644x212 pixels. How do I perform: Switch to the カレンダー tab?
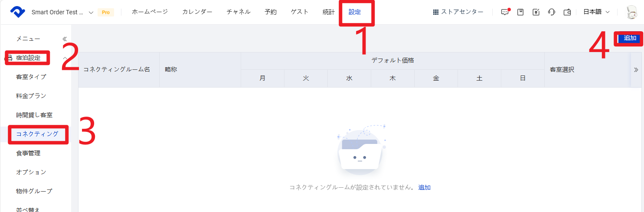pos(197,12)
